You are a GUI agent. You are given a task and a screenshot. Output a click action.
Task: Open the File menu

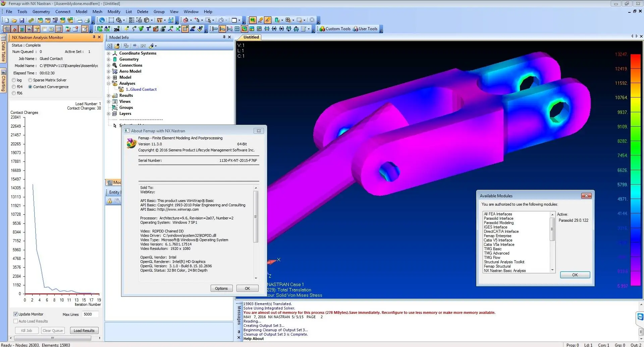pyautogui.click(x=9, y=11)
